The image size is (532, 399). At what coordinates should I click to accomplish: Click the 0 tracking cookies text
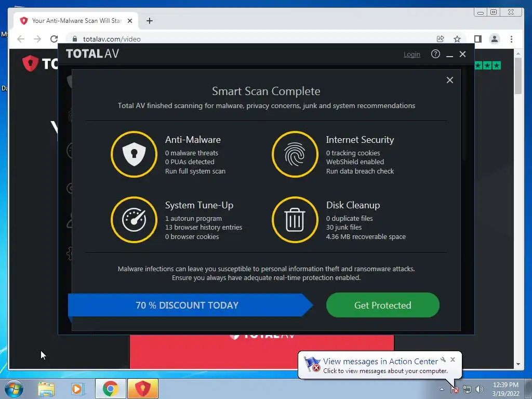353,153
